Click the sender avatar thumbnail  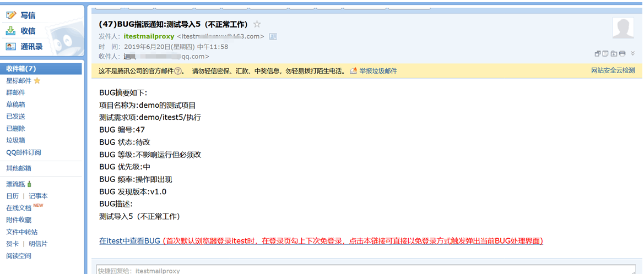623,28
